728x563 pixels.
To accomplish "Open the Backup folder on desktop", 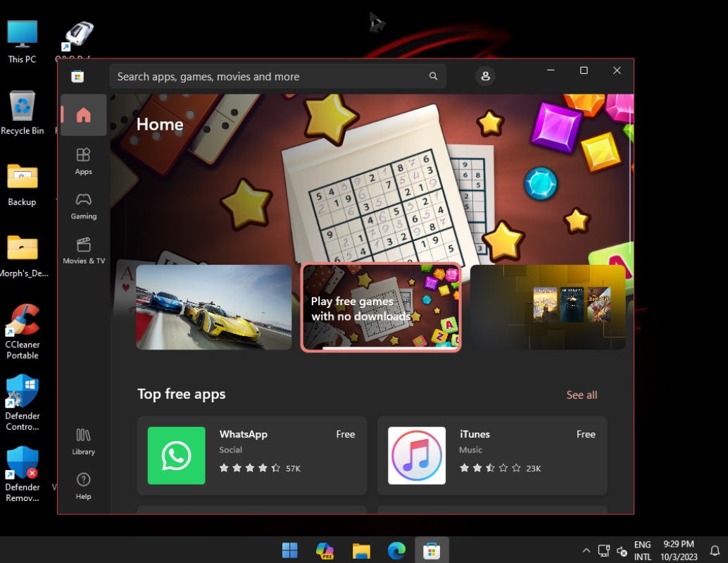I will coord(22,185).
